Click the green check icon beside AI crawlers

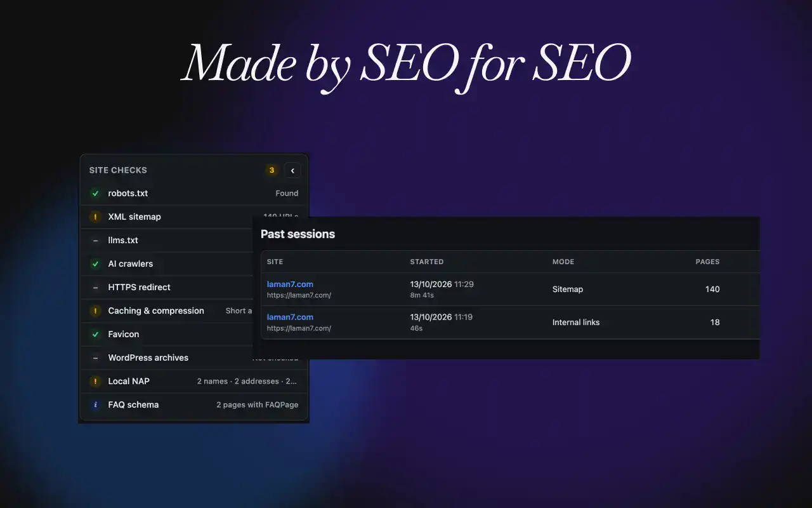coord(96,264)
